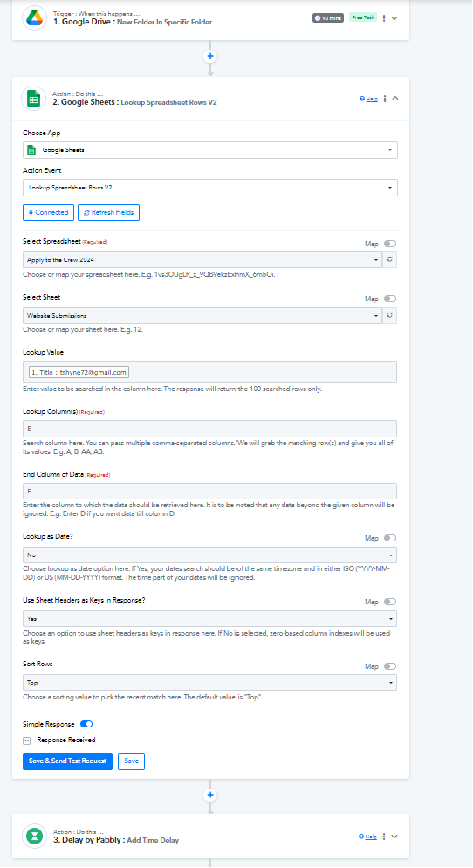Click the Google Sheets step icon

coord(34,99)
